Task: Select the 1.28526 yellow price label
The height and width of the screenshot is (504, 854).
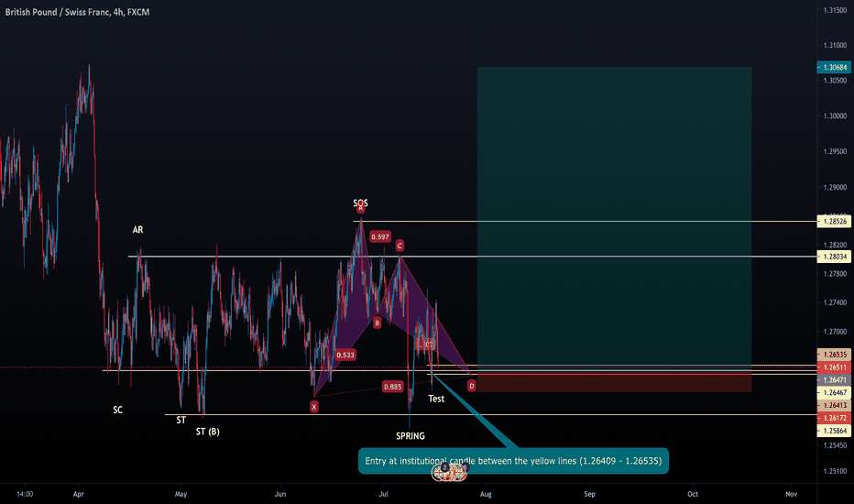Action: 835,222
